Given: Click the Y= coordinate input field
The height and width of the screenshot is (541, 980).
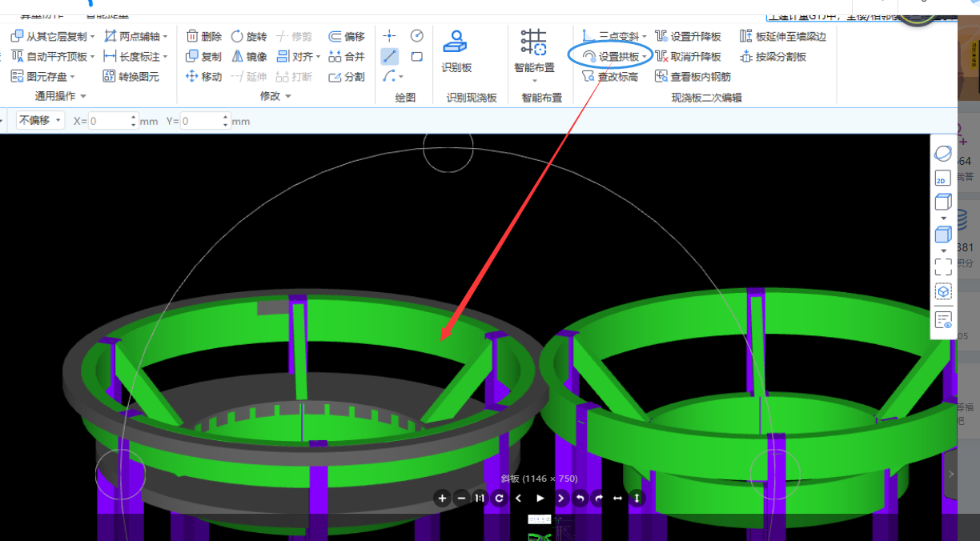Looking at the screenshot, I should (207, 121).
